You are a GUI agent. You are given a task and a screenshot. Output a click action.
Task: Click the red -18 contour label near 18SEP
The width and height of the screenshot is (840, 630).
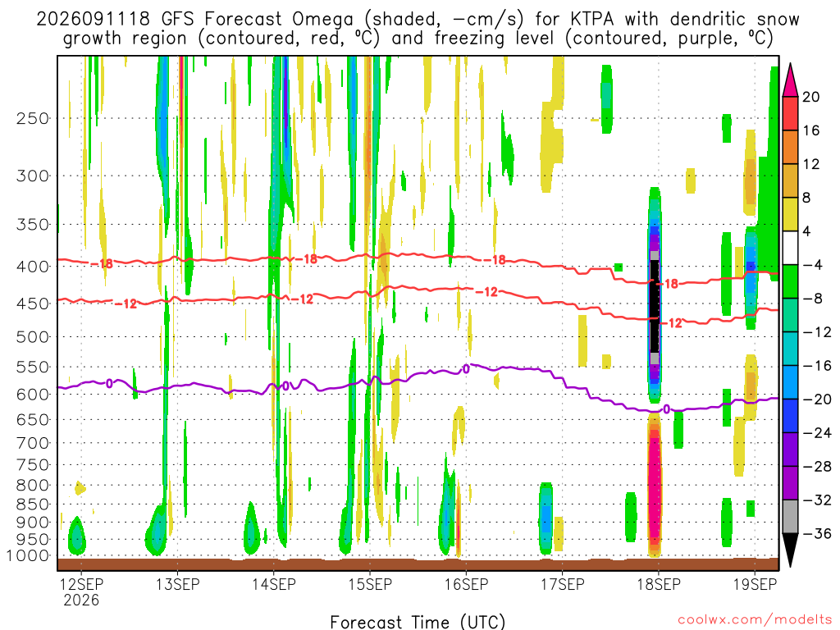click(x=670, y=284)
